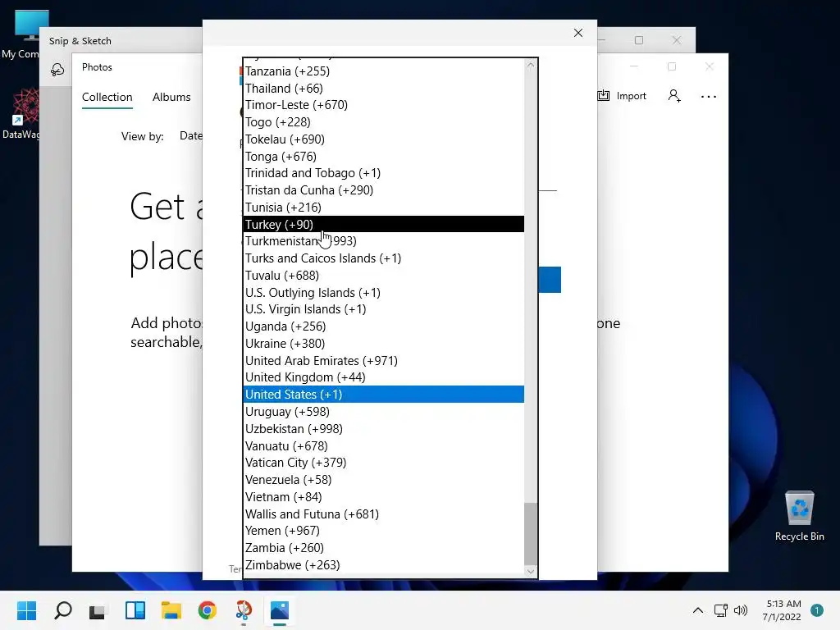Select Tunisia (+216)
840x630 pixels.
coord(384,208)
